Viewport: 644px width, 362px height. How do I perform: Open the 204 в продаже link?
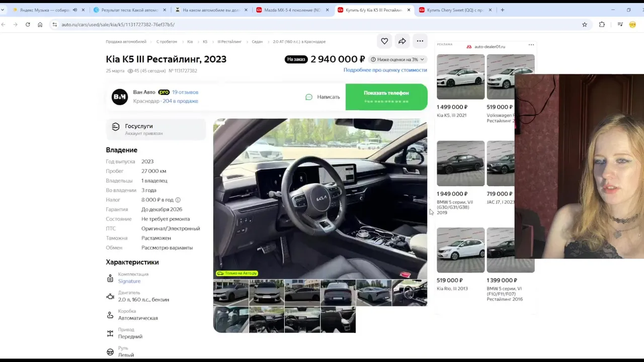pos(180,101)
